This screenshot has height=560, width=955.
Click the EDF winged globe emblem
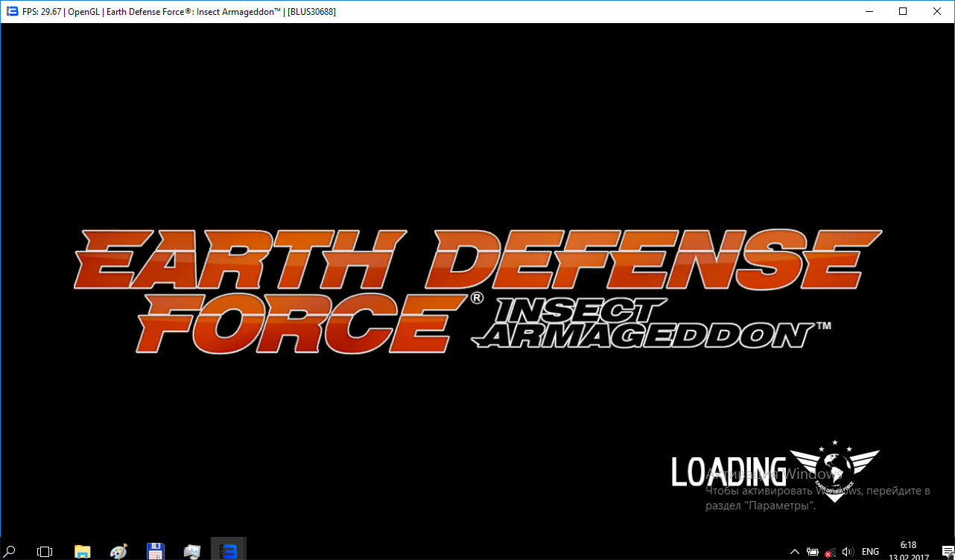tap(834, 471)
